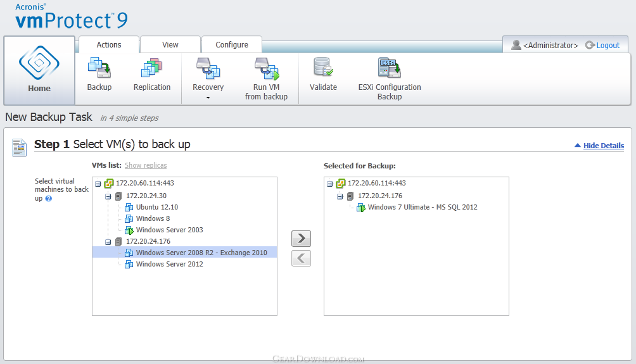Click the blue help question mark icon

coord(49,199)
